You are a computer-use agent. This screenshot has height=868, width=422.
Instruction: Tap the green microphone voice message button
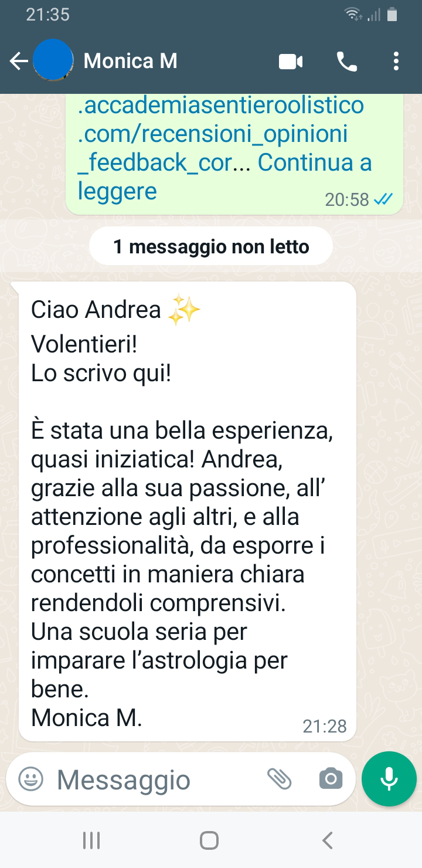(389, 779)
